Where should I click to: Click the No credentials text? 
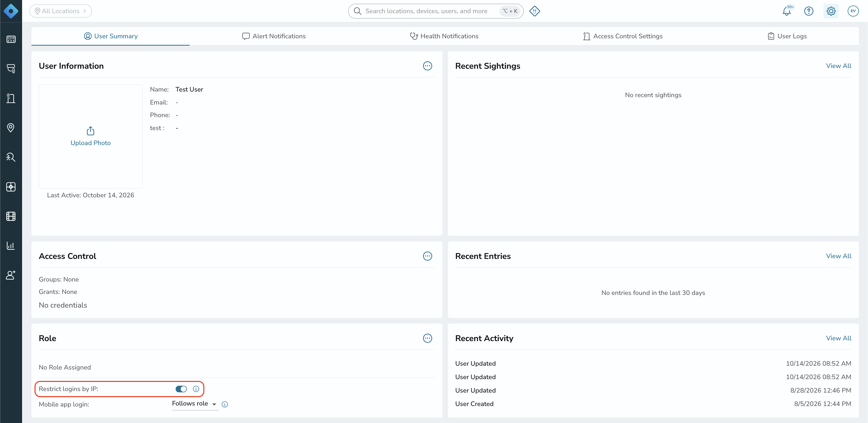pos(63,306)
